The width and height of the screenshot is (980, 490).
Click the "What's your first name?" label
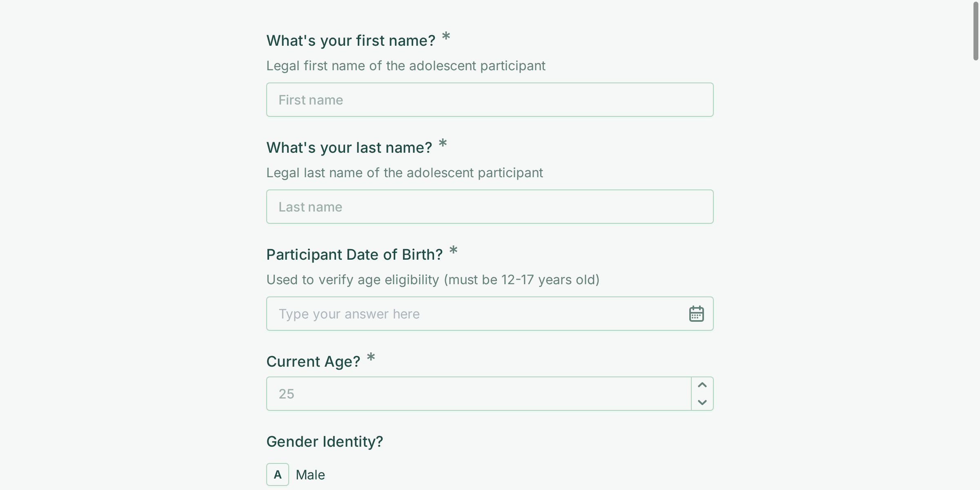(x=350, y=40)
